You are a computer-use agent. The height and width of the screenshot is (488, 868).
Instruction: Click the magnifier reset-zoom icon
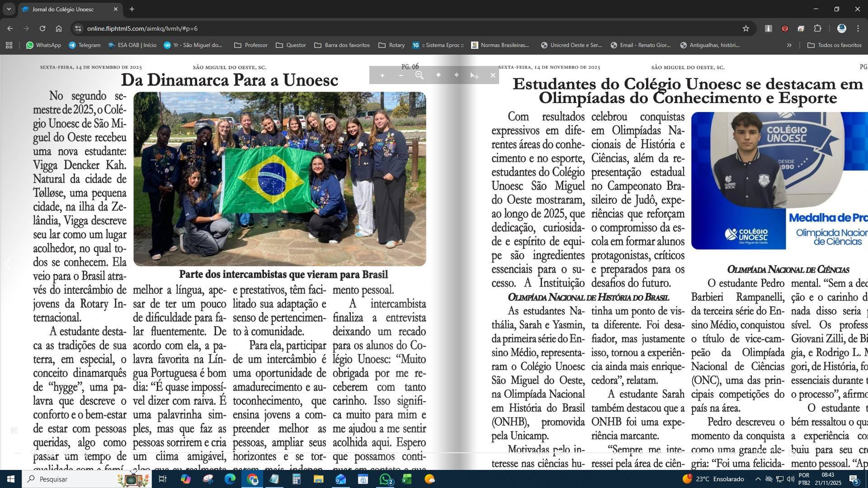pyautogui.click(x=420, y=75)
